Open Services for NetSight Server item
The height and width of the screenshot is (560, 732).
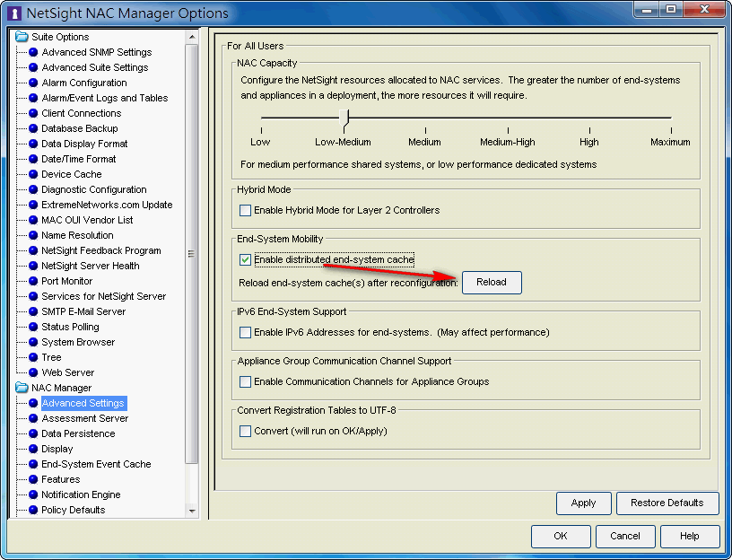[x=104, y=296]
